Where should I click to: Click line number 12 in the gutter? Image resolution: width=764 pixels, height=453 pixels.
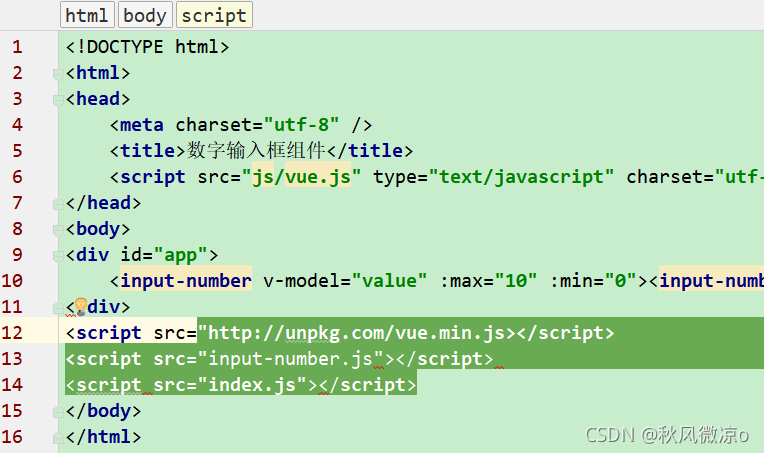point(12,333)
